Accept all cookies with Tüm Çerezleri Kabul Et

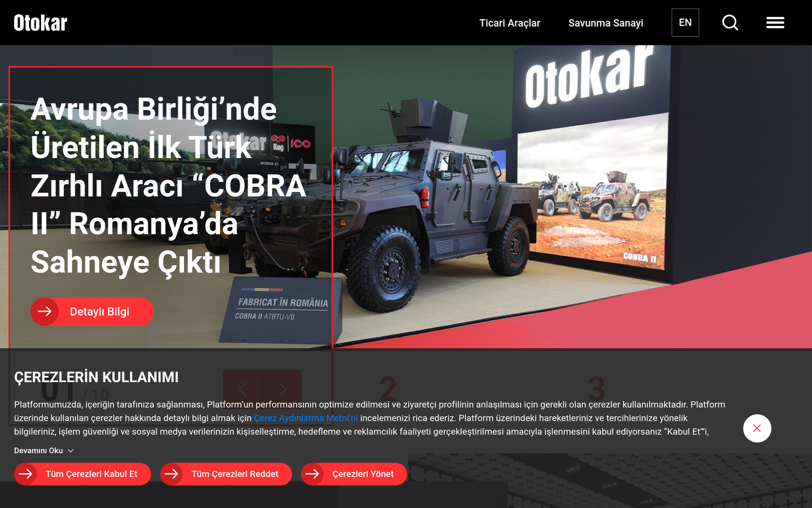(x=82, y=474)
